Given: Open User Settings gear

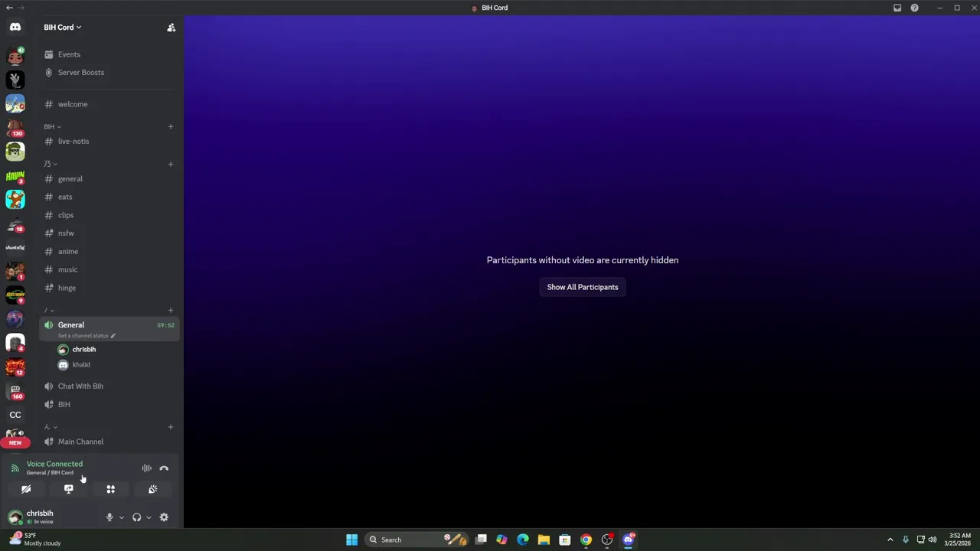Looking at the screenshot, I should click(x=164, y=517).
